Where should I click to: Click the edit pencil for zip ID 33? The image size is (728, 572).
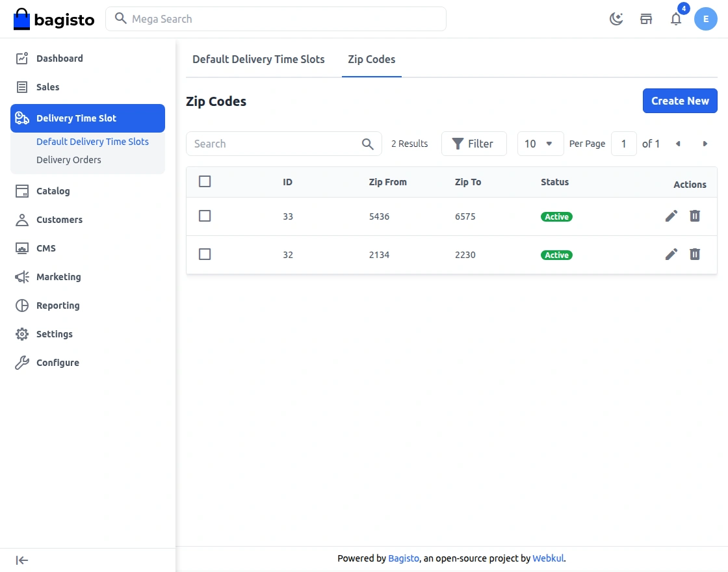671,216
